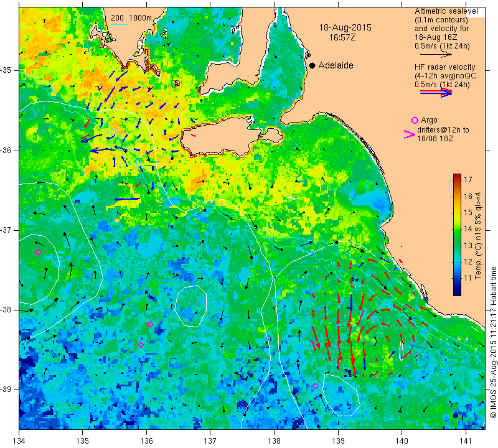The height and width of the screenshot is (448, 498).
Task: Click the 'HF radar velocity' legend text
Action: pos(444,67)
